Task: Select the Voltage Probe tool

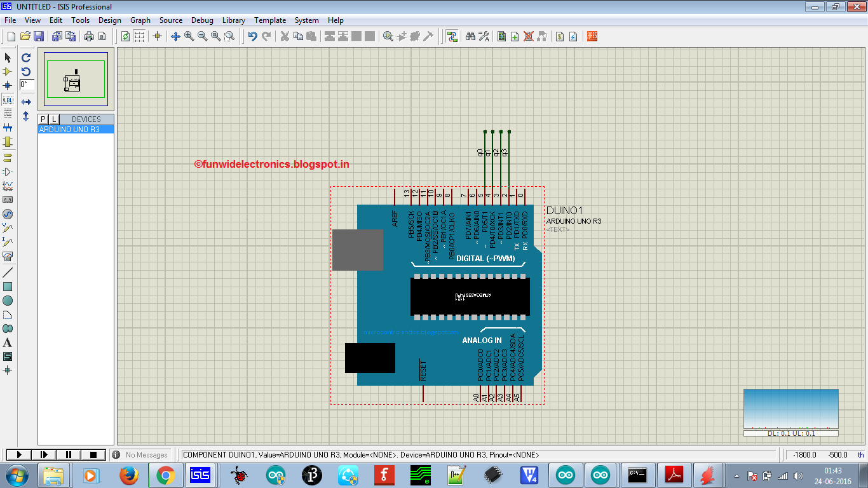Action: [x=8, y=228]
